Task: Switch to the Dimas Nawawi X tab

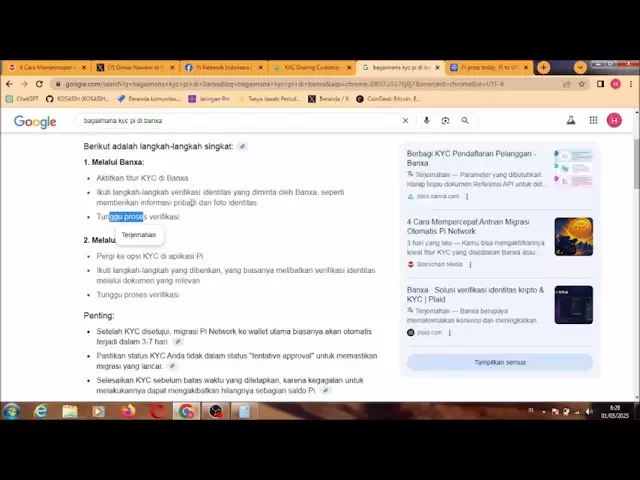Action: 135,68
